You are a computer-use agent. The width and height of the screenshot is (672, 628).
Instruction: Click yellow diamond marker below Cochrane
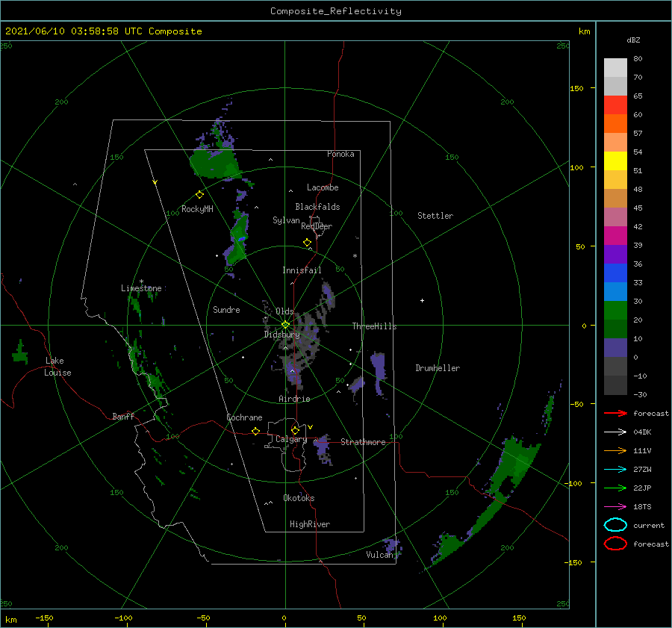point(255,431)
